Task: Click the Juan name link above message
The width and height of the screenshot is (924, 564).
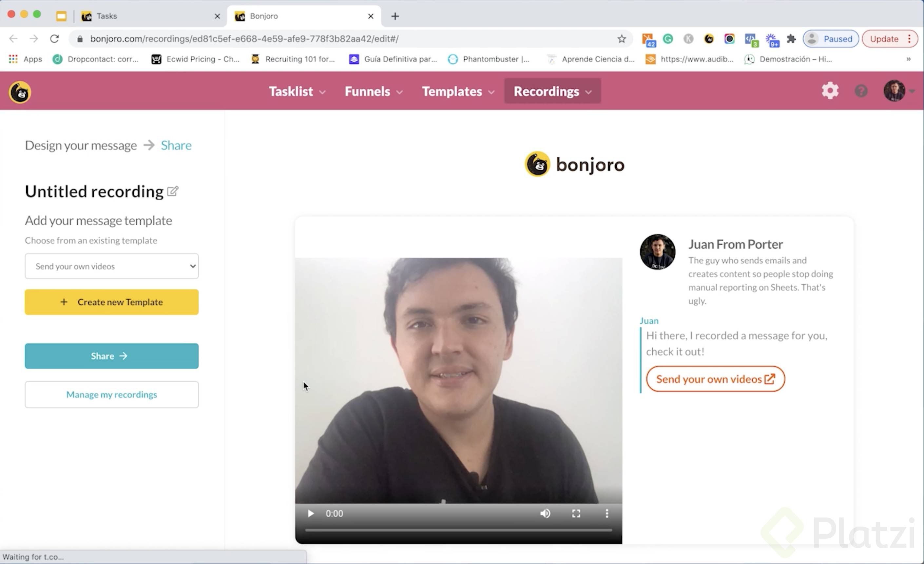Action: pyautogui.click(x=649, y=321)
